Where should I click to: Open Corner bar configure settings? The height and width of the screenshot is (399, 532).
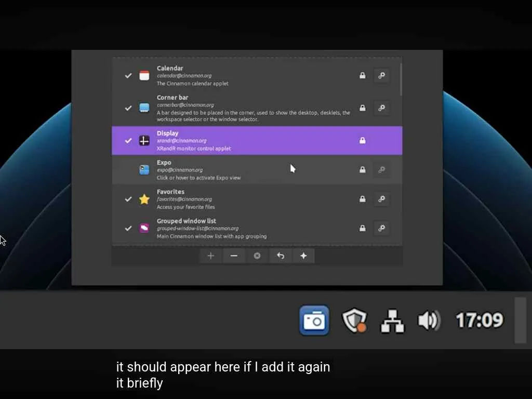(x=381, y=108)
